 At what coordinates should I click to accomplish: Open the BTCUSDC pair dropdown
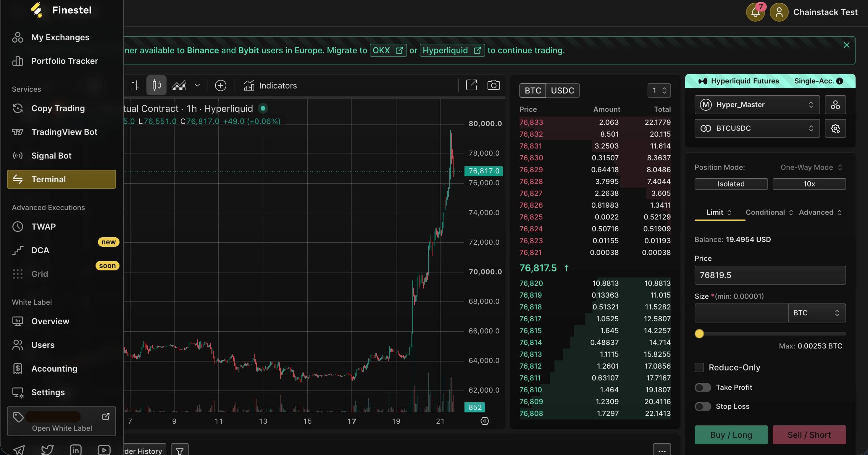(x=757, y=128)
